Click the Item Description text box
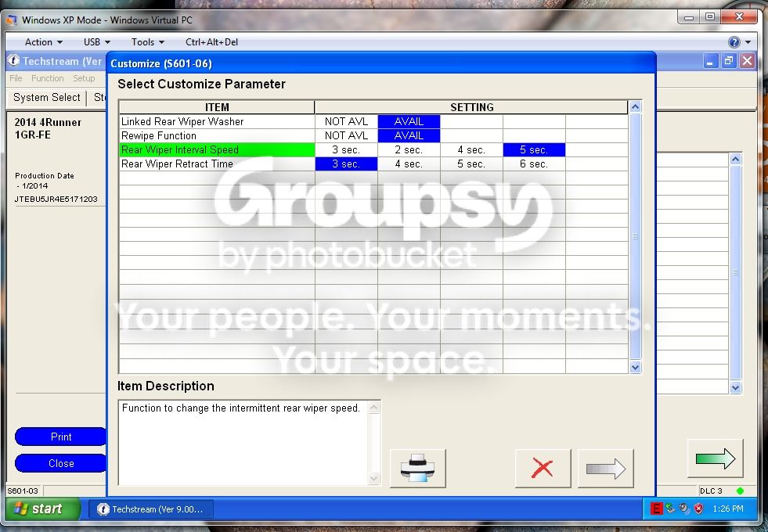768x532 pixels. pyautogui.click(x=249, y=443)
